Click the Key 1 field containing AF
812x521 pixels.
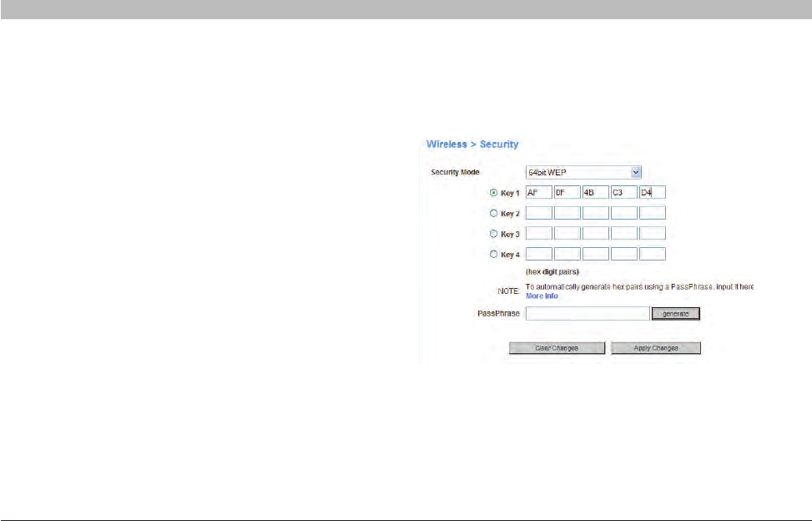[539, 193]
